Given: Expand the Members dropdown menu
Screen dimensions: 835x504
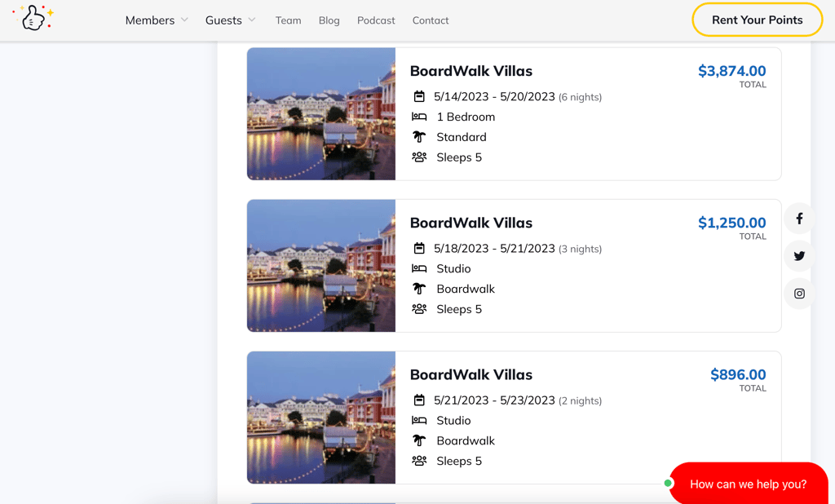Looking at the screenshot, I should click(x=157, y=20).
